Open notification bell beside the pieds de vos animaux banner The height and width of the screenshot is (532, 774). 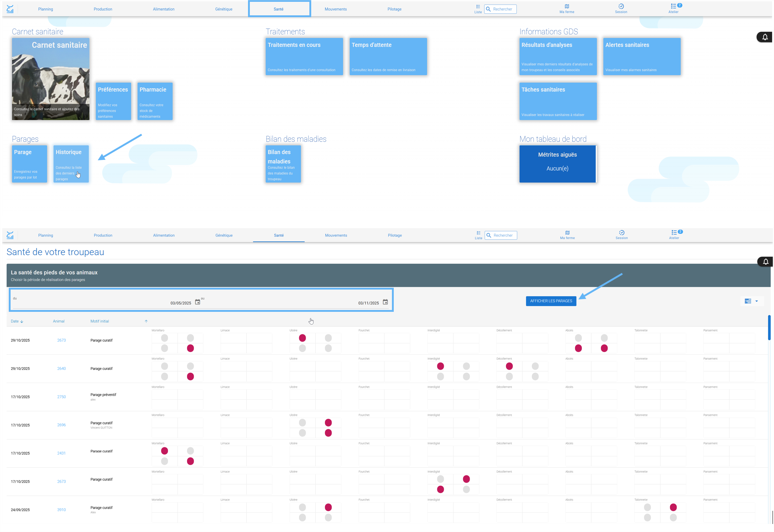pyautogui.click(x=766, y=262)
